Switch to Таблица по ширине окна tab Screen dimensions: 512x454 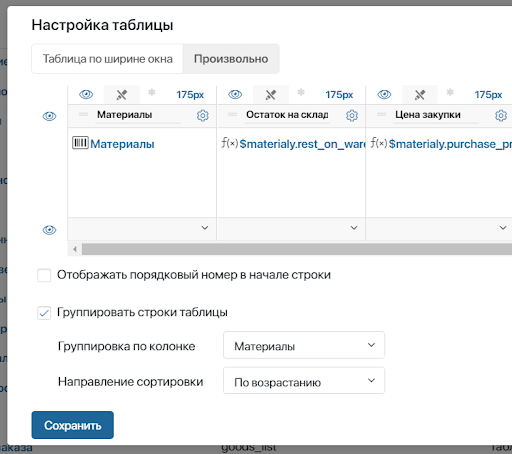(107, 59)
